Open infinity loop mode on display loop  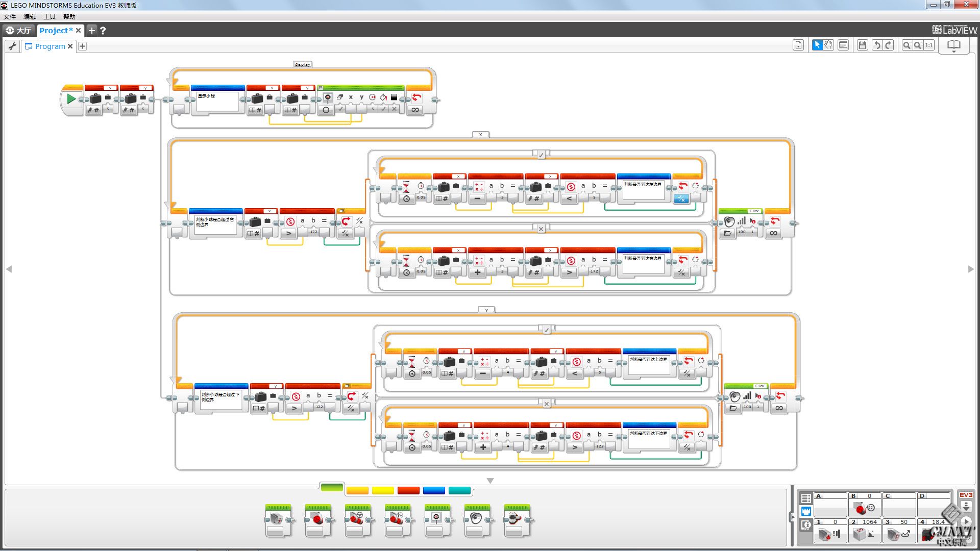pyautogui.click(x=415, y=110)
